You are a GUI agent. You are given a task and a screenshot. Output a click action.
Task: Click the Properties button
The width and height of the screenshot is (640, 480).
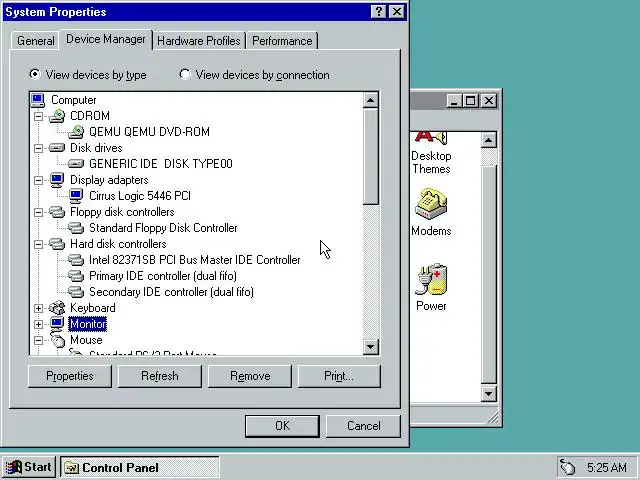click(70, 376)
